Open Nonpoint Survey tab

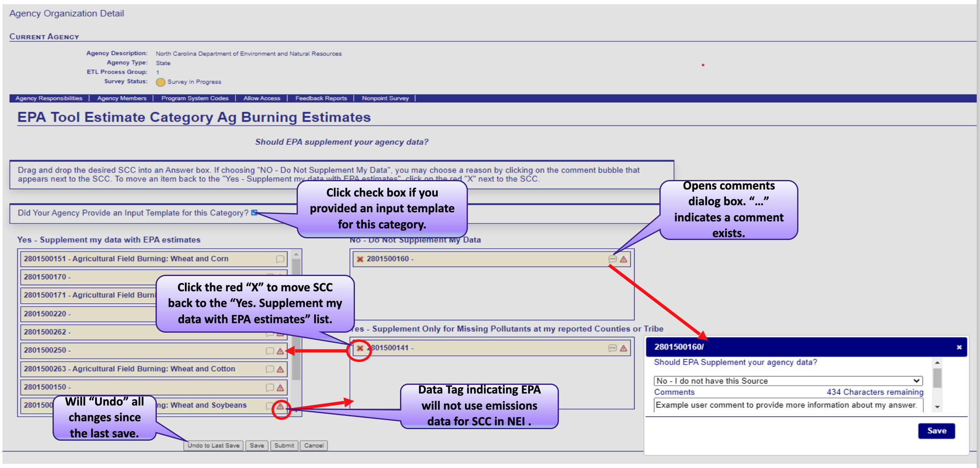coord(385,98)
